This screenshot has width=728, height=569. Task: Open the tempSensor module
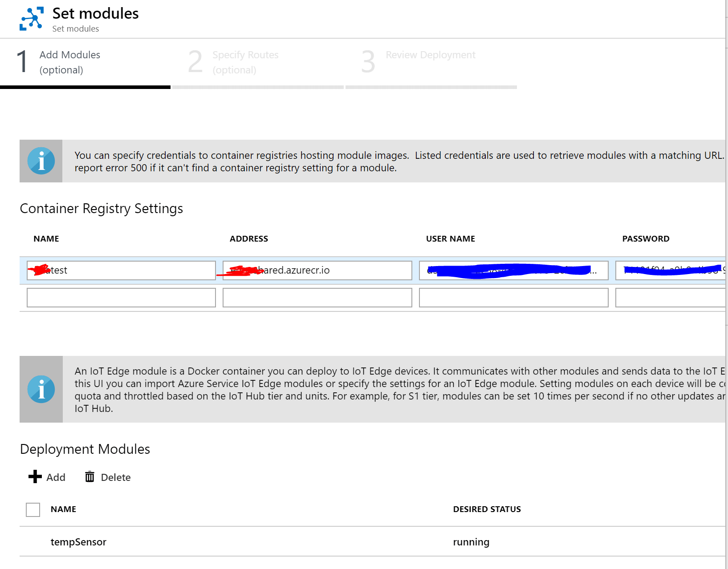[78, 542]
